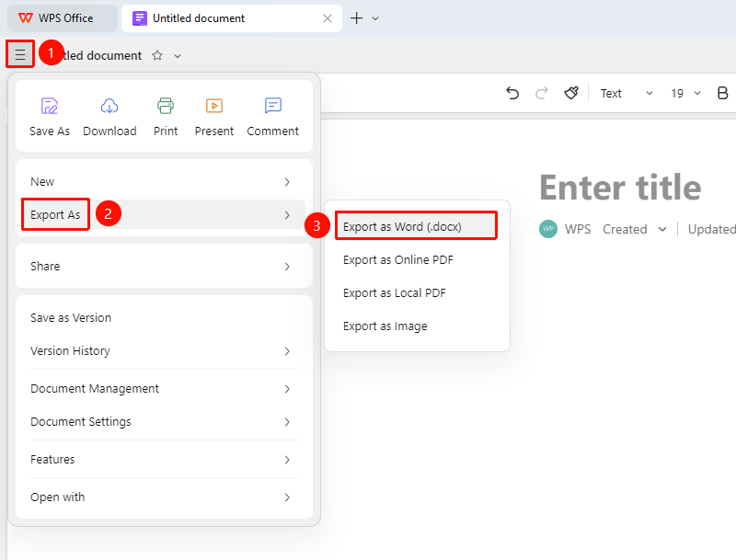Click the Enter title field
Screen dimensions: 736x560
coord(620,188)
